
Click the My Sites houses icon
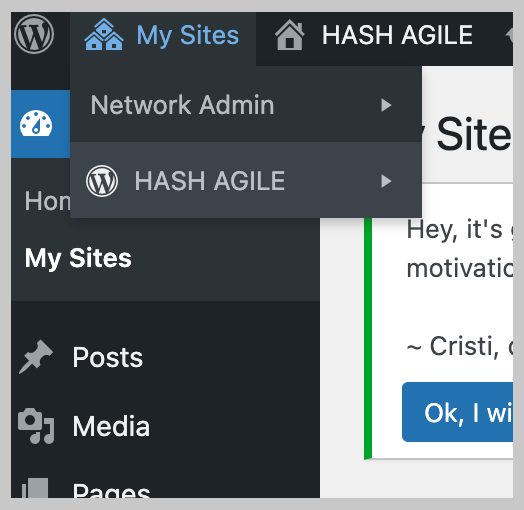tap(104, 34)
